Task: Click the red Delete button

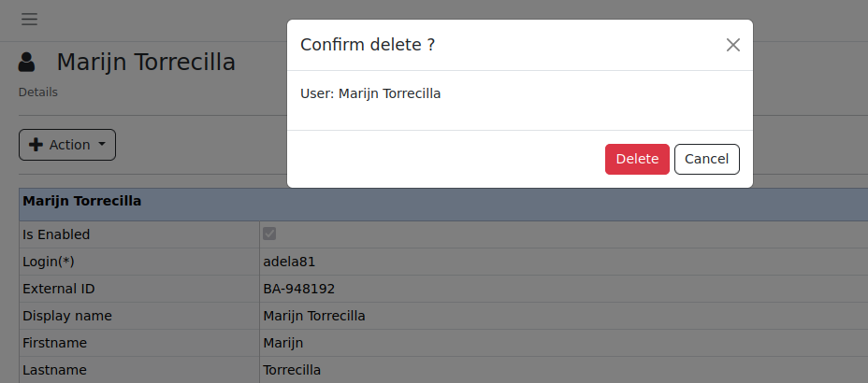Action: [637, 159]
